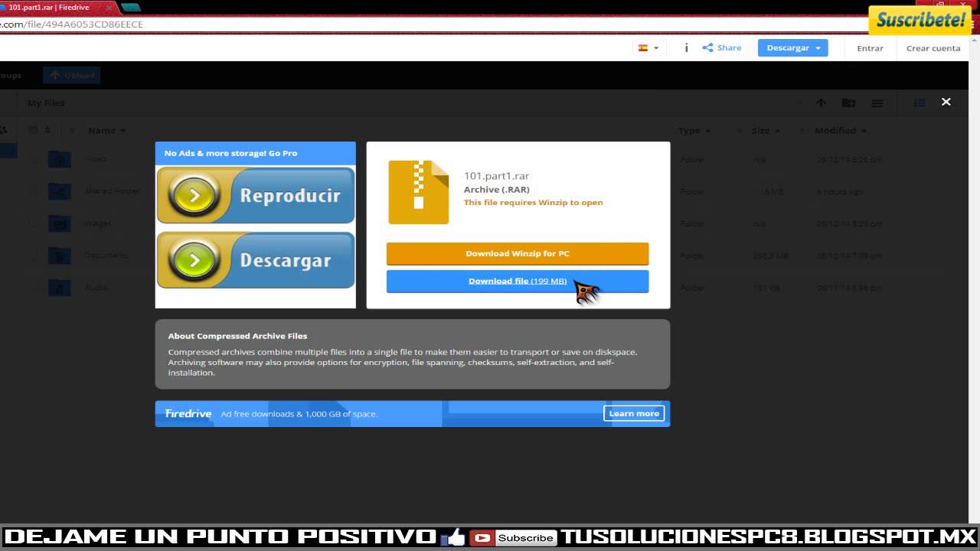Click the Reproducir ad banner

256,195
